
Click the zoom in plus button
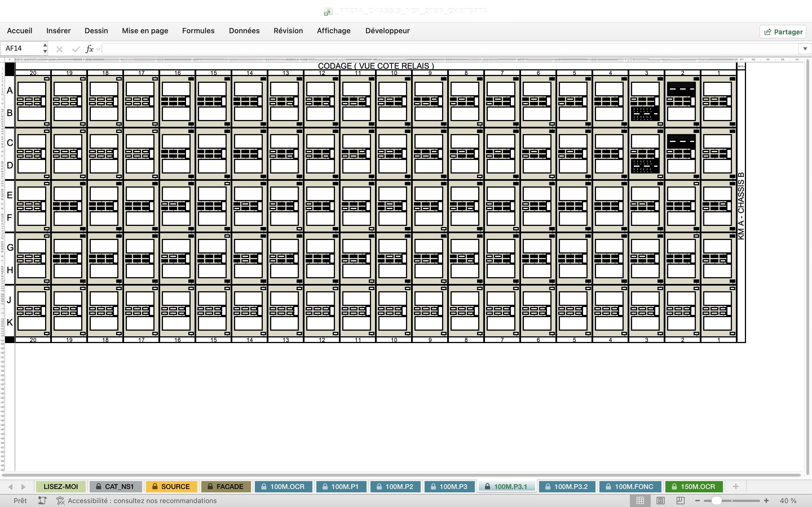[x=766, y=501]
